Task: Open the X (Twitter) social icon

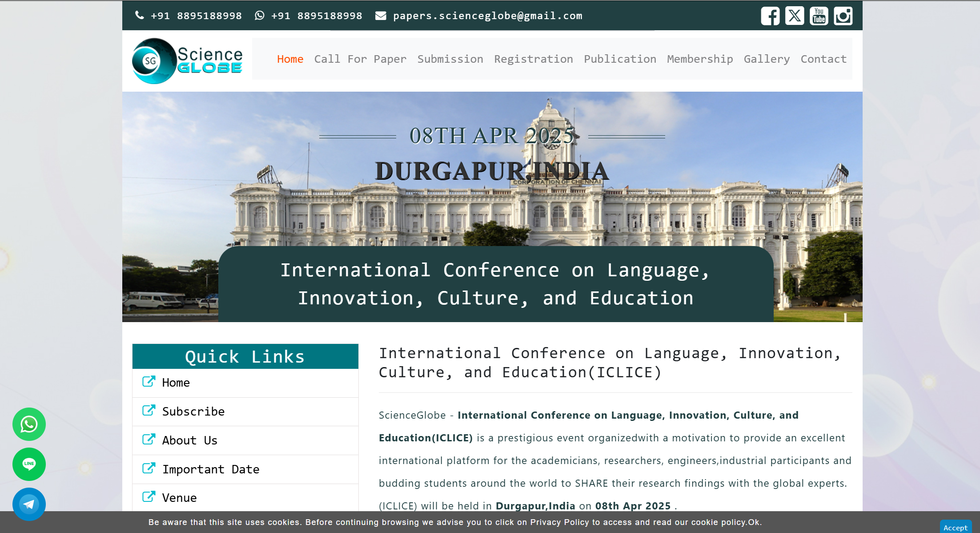Action: [x=795, y=16]
